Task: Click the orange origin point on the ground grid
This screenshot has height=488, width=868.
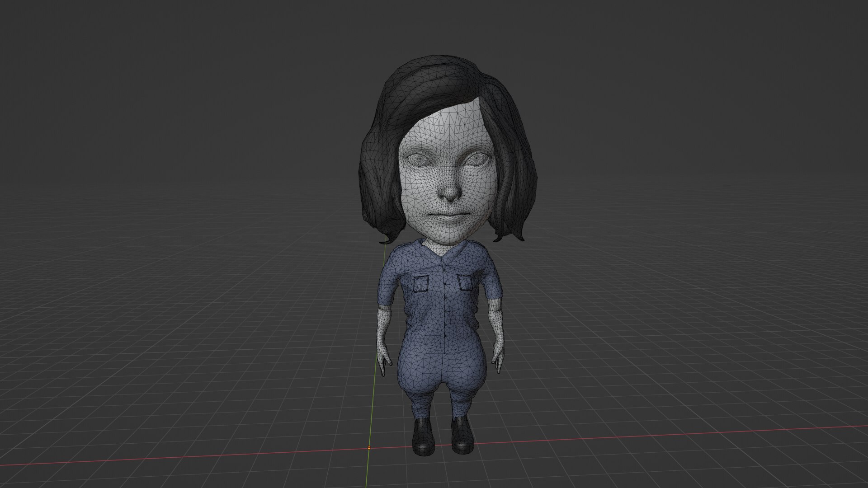Action: coord(369,448)
